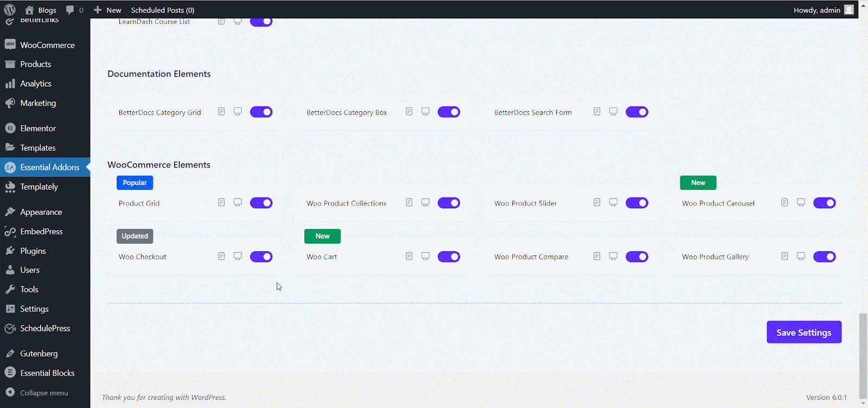
Task: Toggle the Woo Cart switch
Action: [x=449, y=257]
